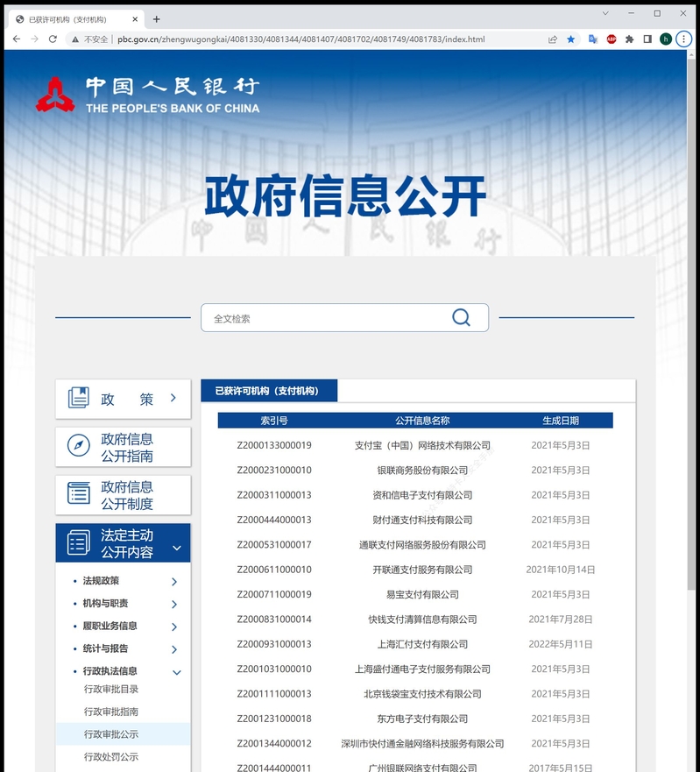Select 履职业务信息 in sidebar
This screenshot has width=700, height=772.
click(x=110, y=627)
